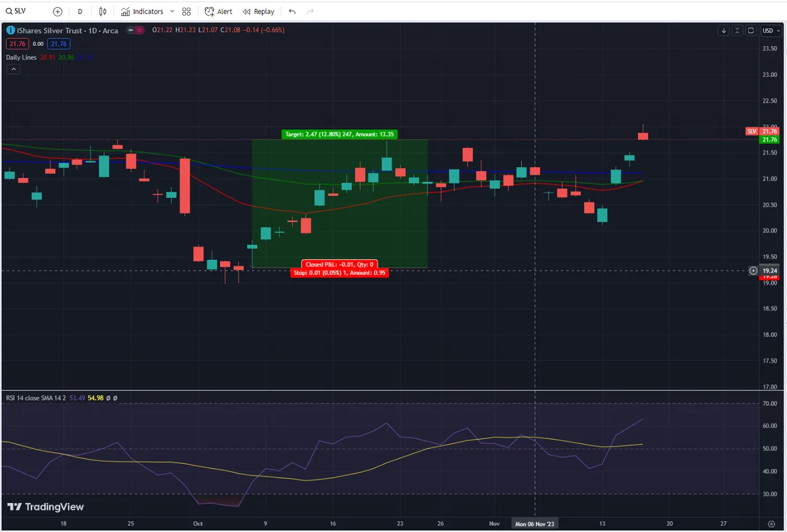Open the TradingView logo link

[x=45, y=507]
